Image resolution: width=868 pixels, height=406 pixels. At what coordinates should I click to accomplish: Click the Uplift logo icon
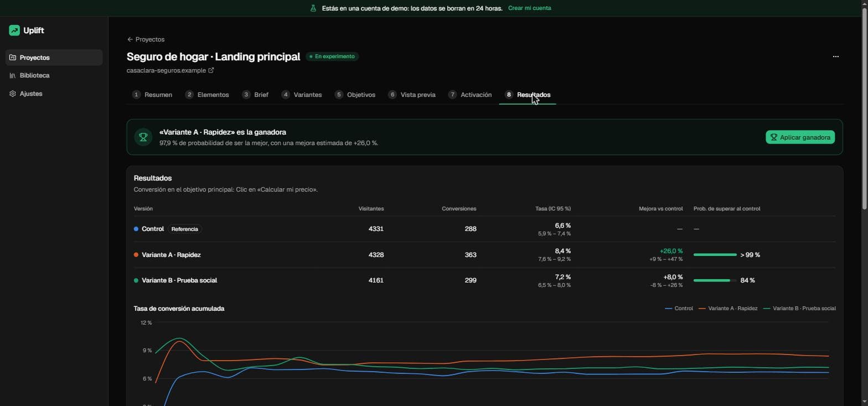tap(14, 30)
